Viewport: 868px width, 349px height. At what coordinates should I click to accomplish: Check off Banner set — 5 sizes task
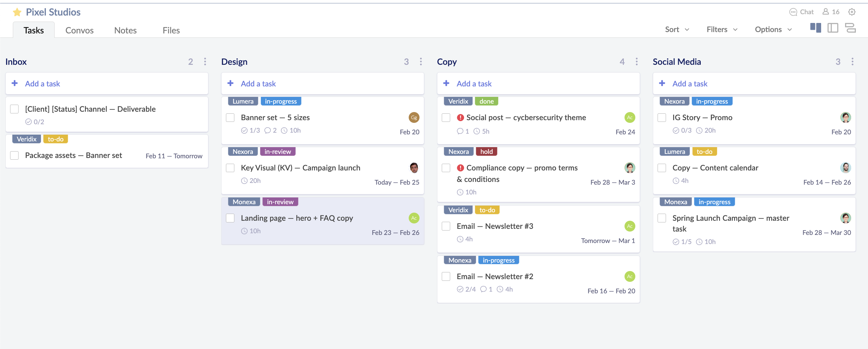pyautogui.click(x=230, y=118)
